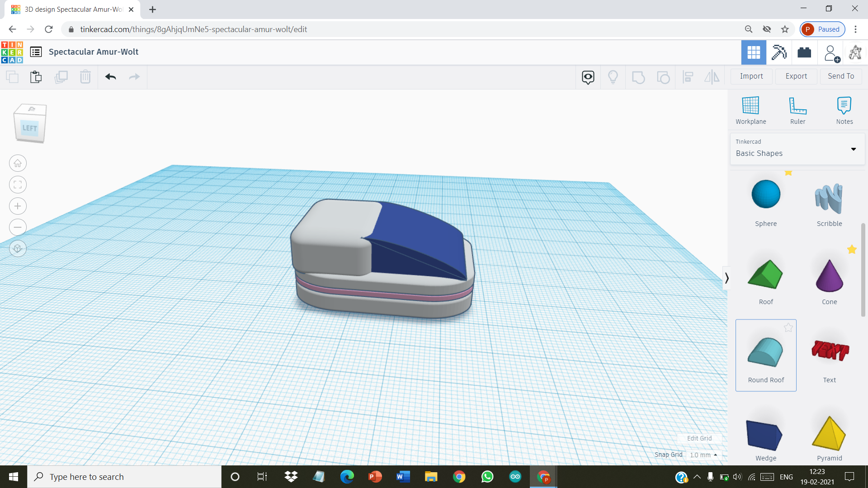Switch to the 3D design browser tab

pyautogui.click(x=72, y=9)
